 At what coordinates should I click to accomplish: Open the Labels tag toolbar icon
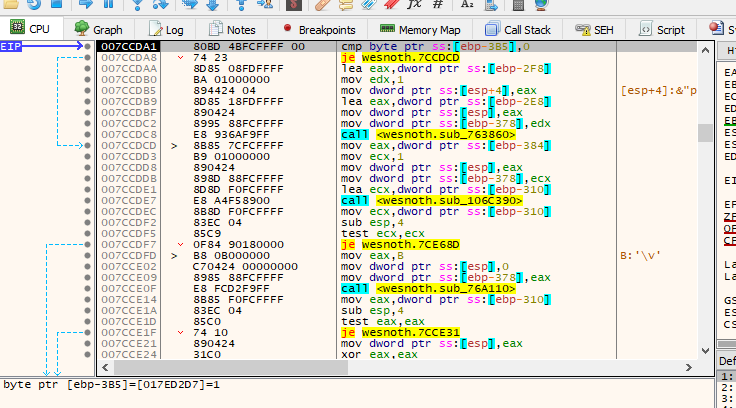[368, 5]
